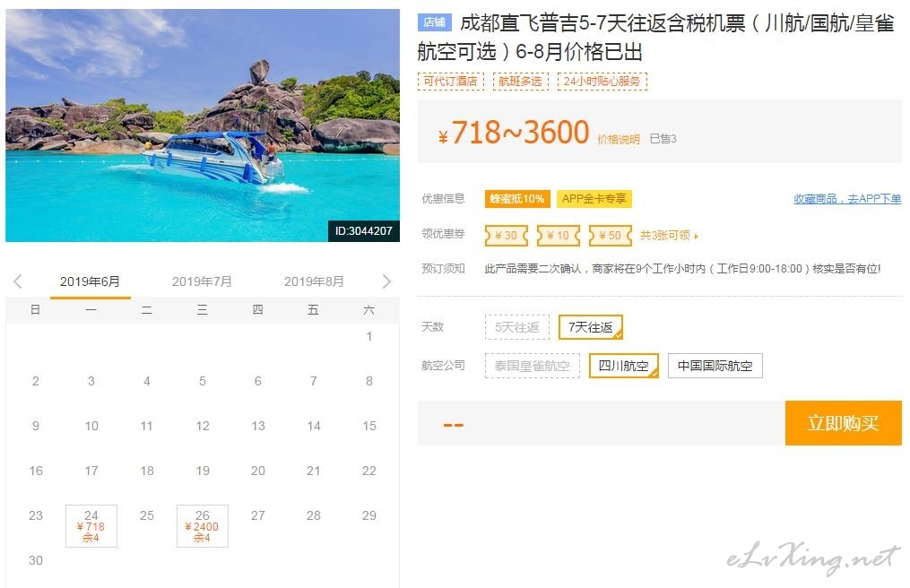Switch to the 2019年7月 calendar tab

point(202,281)
